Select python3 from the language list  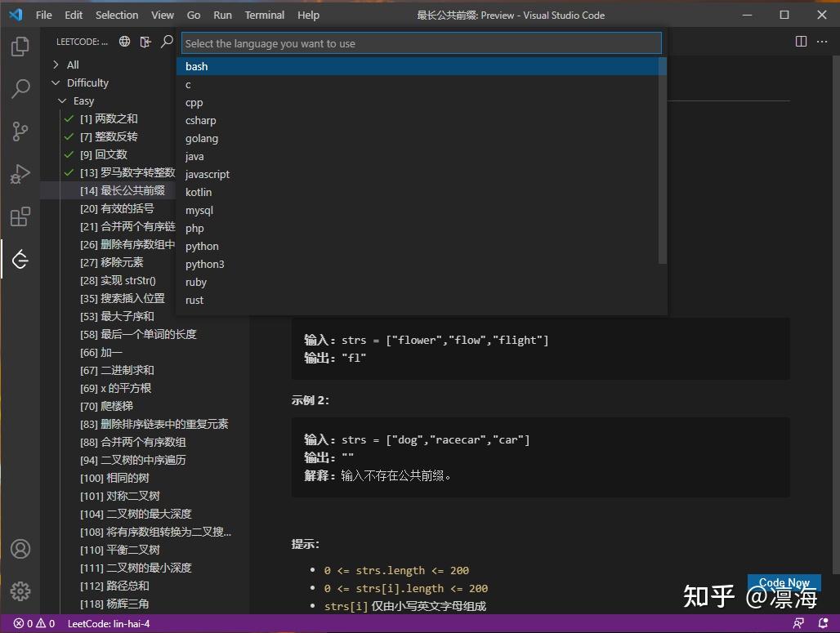(x=204, y=264)
